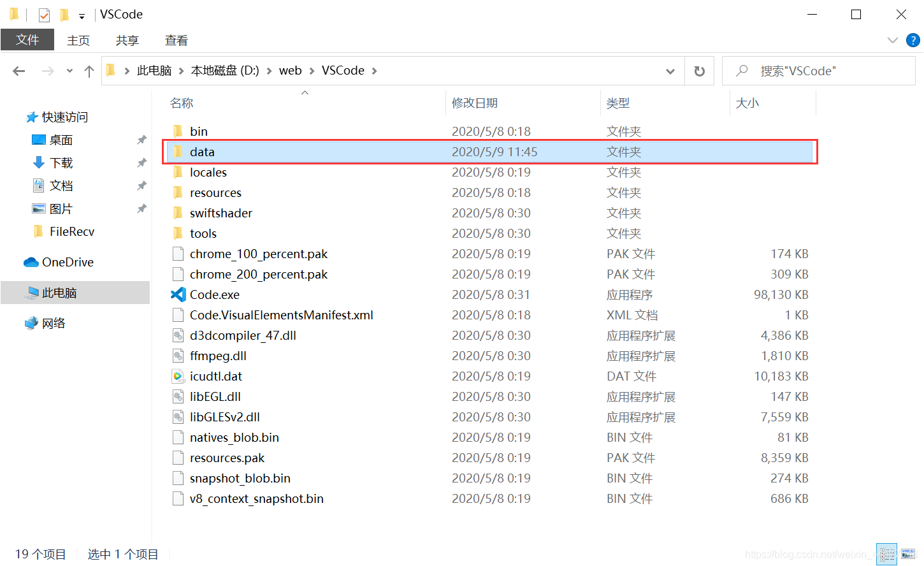
Task: Click the Code.VisualElementsManifest.xml file icon
Action: (x=178, y=315)
